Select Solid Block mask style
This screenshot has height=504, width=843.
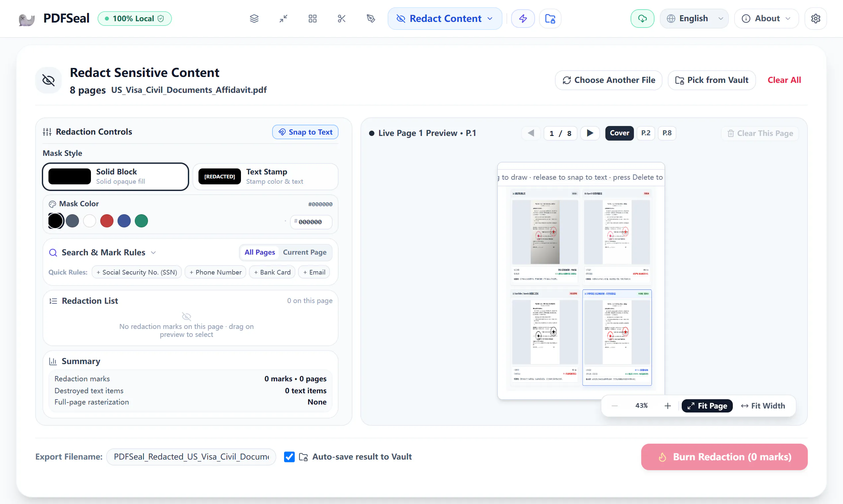[x=115, y=177]
